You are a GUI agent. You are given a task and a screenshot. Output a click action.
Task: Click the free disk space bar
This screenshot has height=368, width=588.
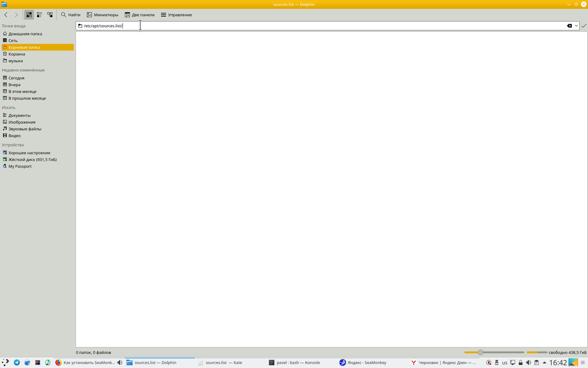pyautogui.click(x=537, y=352)
